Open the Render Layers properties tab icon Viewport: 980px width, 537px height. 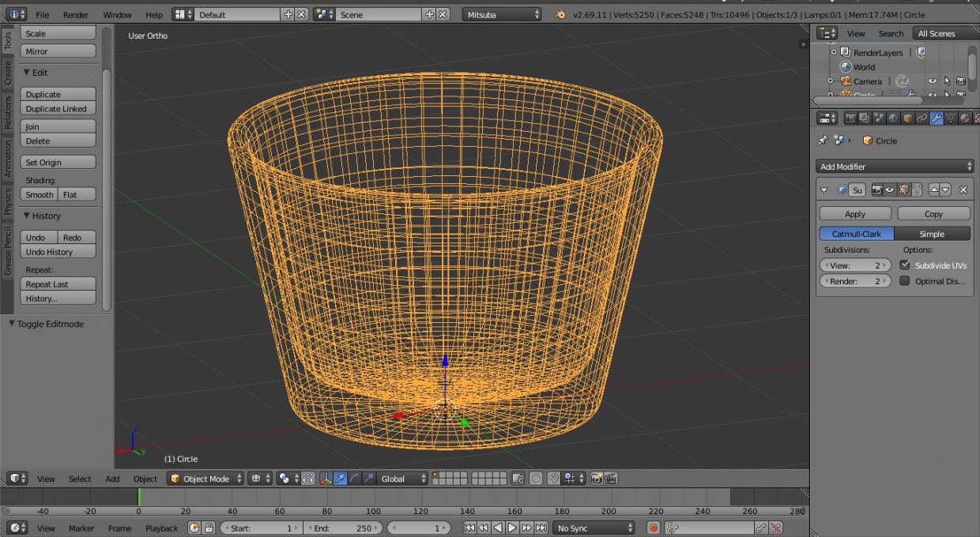coord(865,118)
